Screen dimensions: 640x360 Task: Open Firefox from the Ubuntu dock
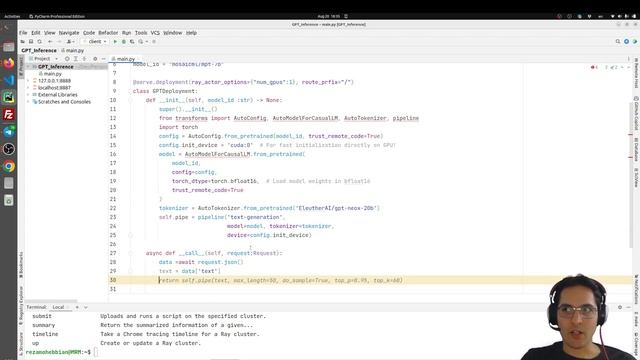click(x=9, y=63)
